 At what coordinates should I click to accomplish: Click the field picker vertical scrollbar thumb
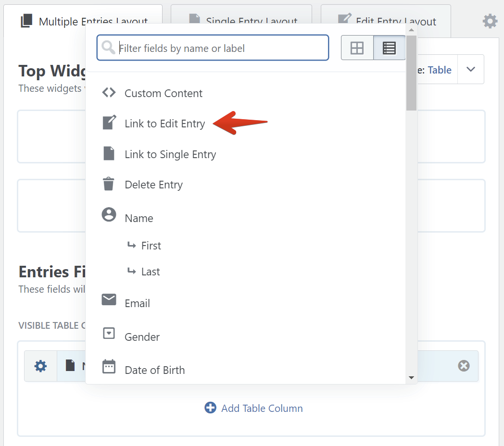411,72
